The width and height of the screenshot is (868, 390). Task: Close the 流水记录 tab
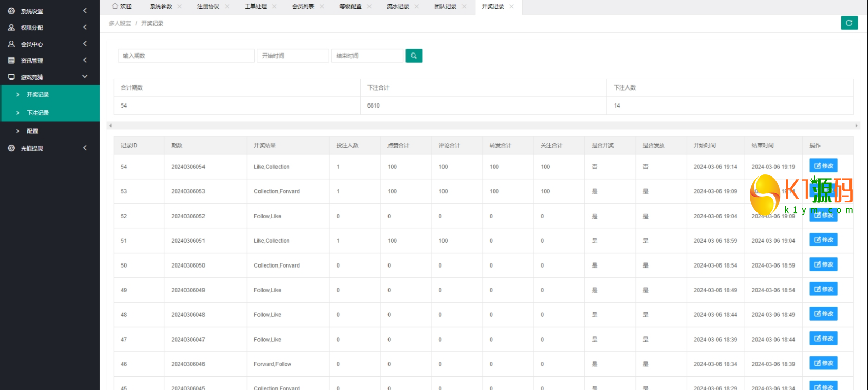click(x=417, y=6)
